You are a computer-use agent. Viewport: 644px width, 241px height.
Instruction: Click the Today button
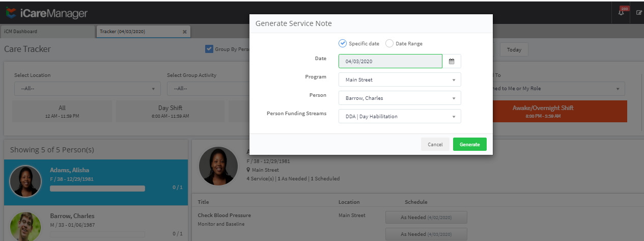coord(514,49)
